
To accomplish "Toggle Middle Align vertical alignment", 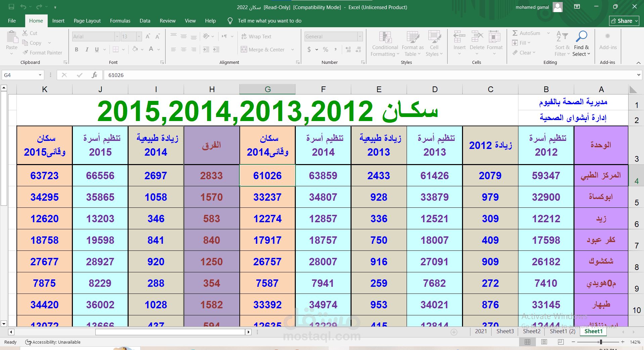I will click(184, 36).
